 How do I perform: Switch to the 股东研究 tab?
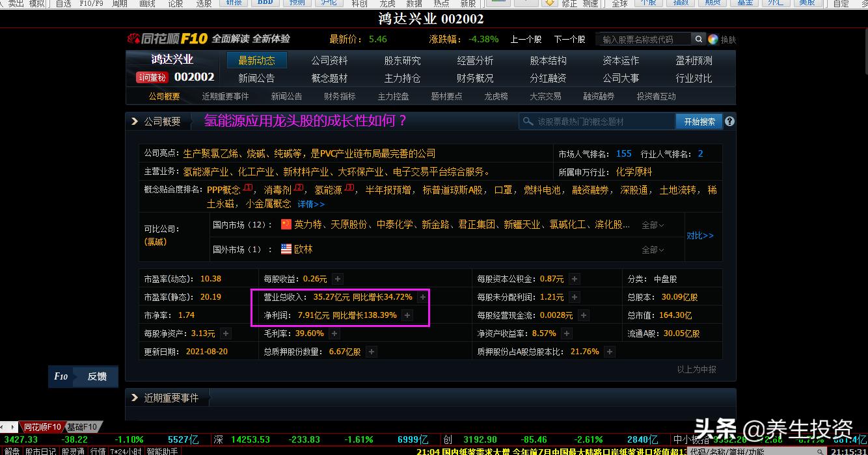(401, 60)
